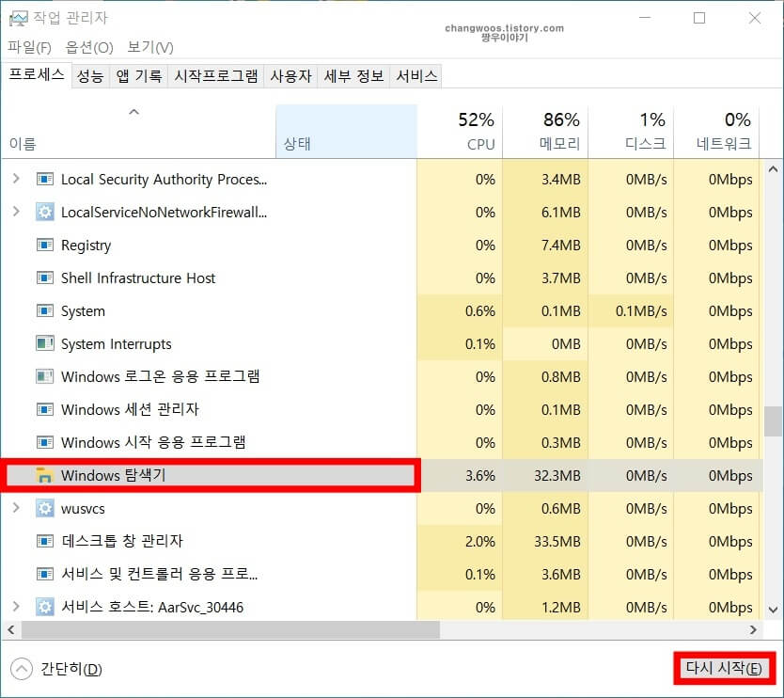Click the Task Manager icon in title bar
Image resolution: width=784 pixels, height=698 pixels.
coord(21,17)
